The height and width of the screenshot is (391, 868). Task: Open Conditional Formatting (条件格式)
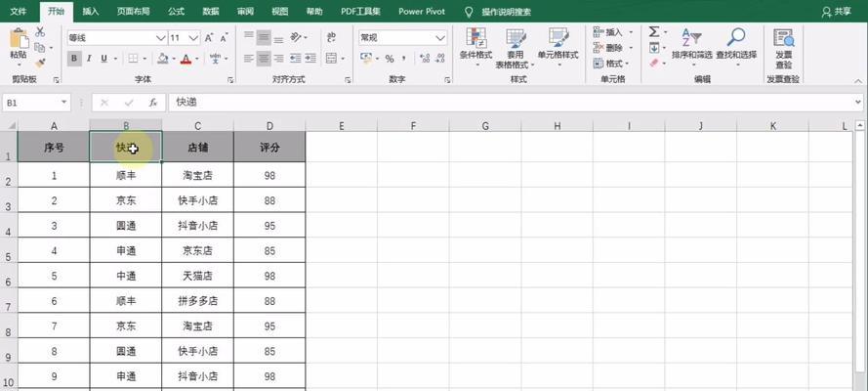475,48
